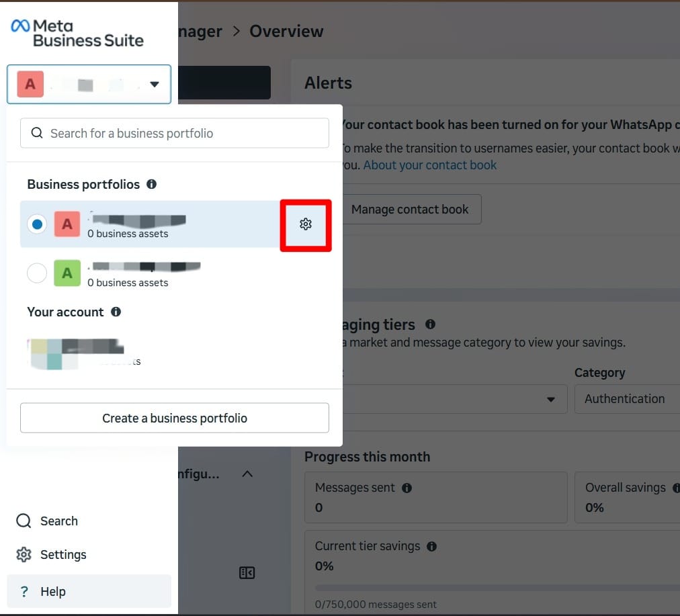Click green A avatar of second portfolio
Screen dimensions: 680x616
click(x=67, y=273)
